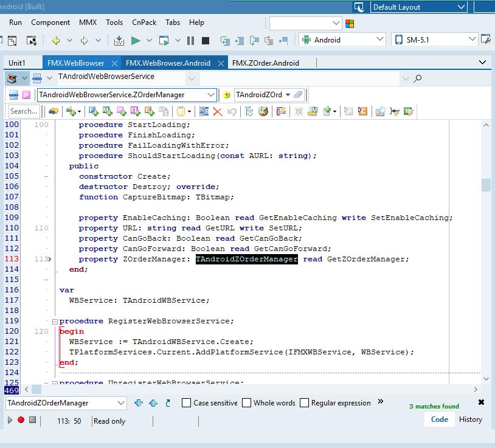Click the magnifier search icon in navigation bar
Screen dimensions: 495x448
pyautogui.click(x=418, y=78)
